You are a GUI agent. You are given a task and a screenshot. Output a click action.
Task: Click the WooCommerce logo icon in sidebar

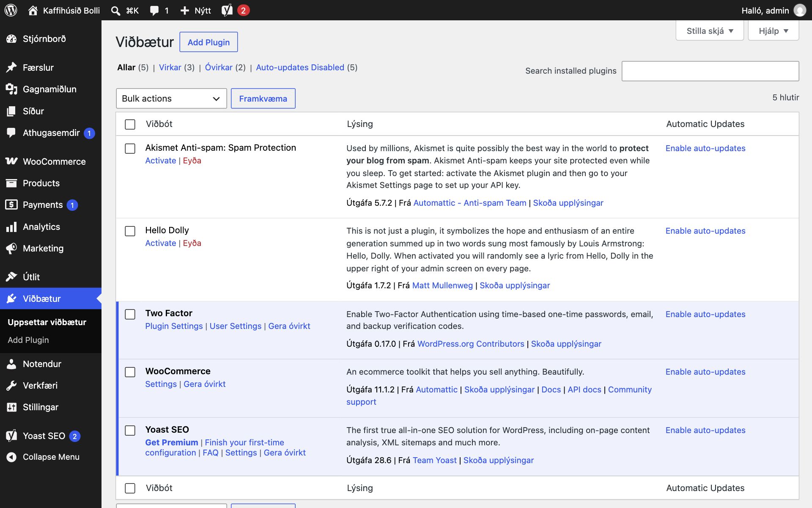tap(11, 161)
